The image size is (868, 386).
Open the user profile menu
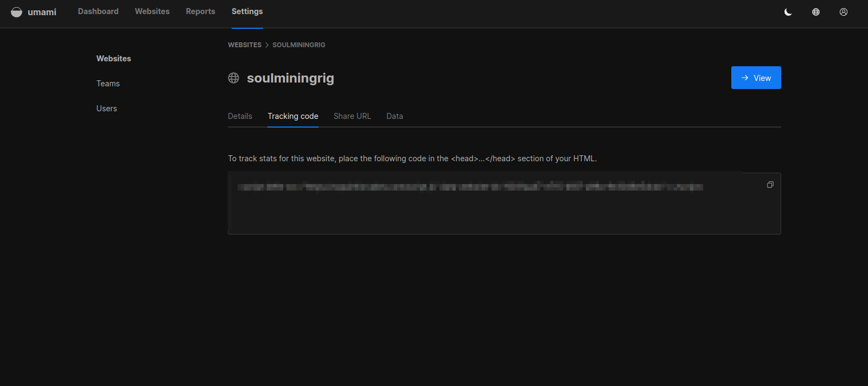pyautogui.click(x=844, y=12)
